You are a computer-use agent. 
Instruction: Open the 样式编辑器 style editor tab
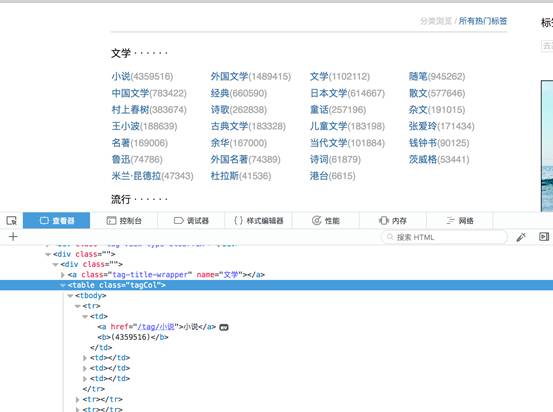(259, 220)
